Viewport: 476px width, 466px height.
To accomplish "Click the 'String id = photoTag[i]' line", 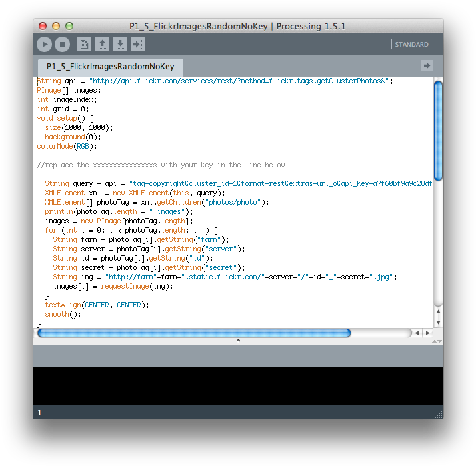I will tap(133, 259).
